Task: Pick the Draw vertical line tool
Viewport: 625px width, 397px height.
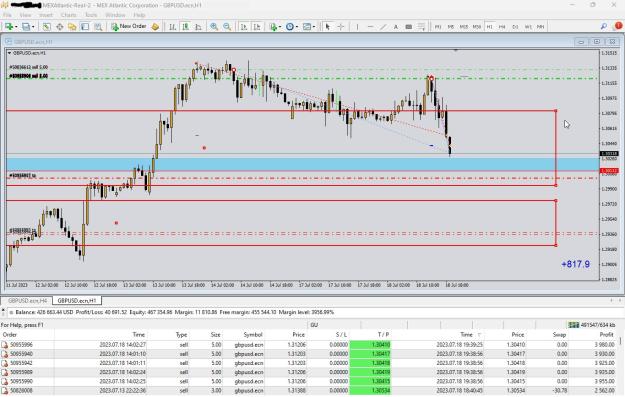Action: [358, 27]
